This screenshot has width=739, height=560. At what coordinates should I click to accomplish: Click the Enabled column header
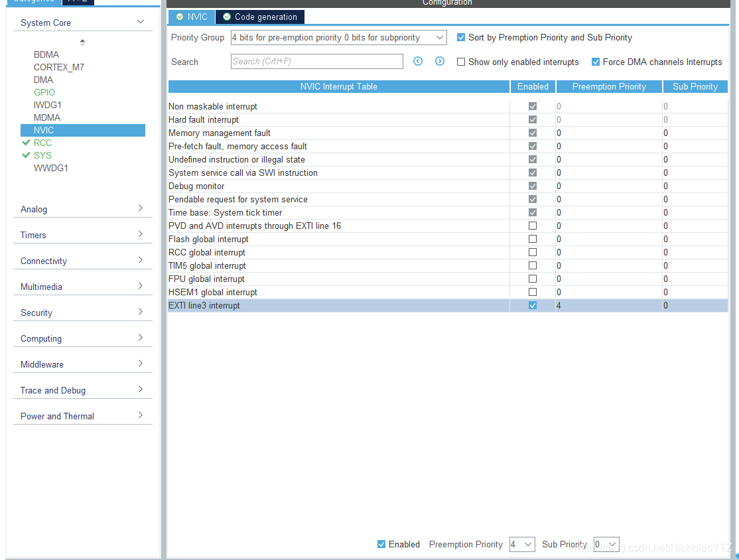533,86
